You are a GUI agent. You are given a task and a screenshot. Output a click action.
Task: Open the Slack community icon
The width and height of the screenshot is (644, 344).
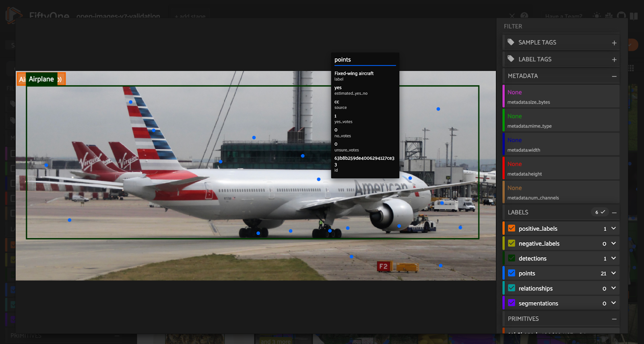(x=609, y=16)
